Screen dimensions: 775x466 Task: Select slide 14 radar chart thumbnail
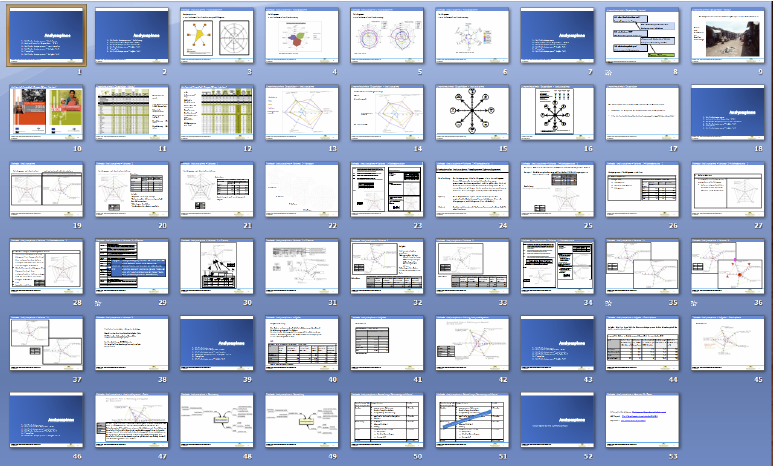coord(387,113)
